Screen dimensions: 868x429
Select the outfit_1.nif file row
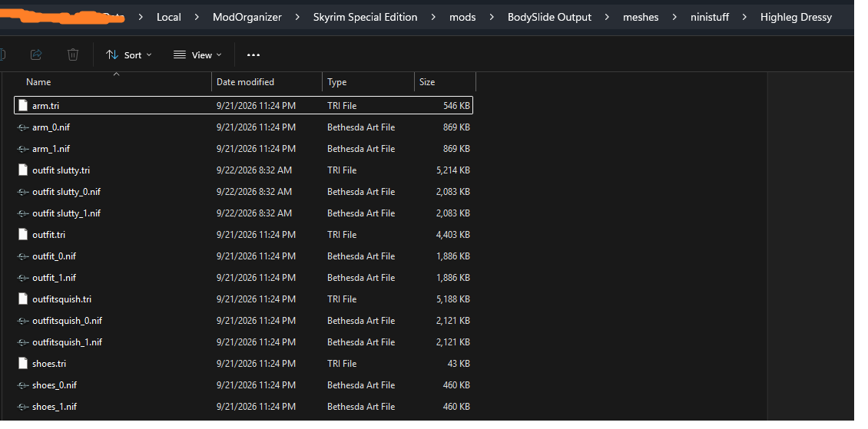[x=244, y=278]
